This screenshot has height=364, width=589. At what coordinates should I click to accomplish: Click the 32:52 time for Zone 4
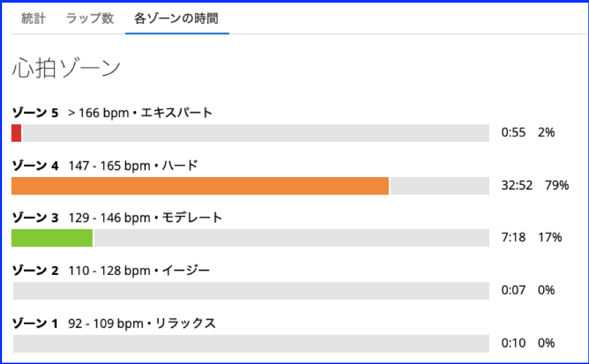pos(516,186)
